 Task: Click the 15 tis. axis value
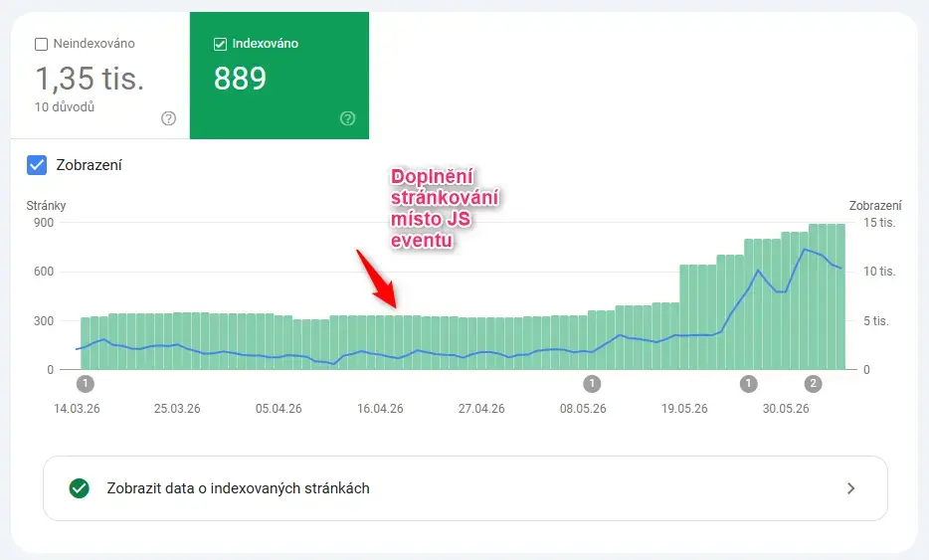click(x=879, y=223)
